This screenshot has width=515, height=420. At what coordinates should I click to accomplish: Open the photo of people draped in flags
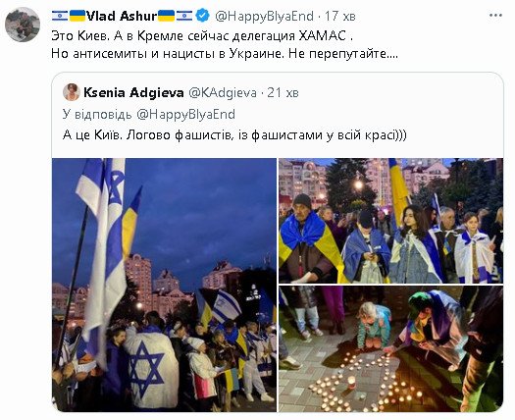tap(390, 221)
